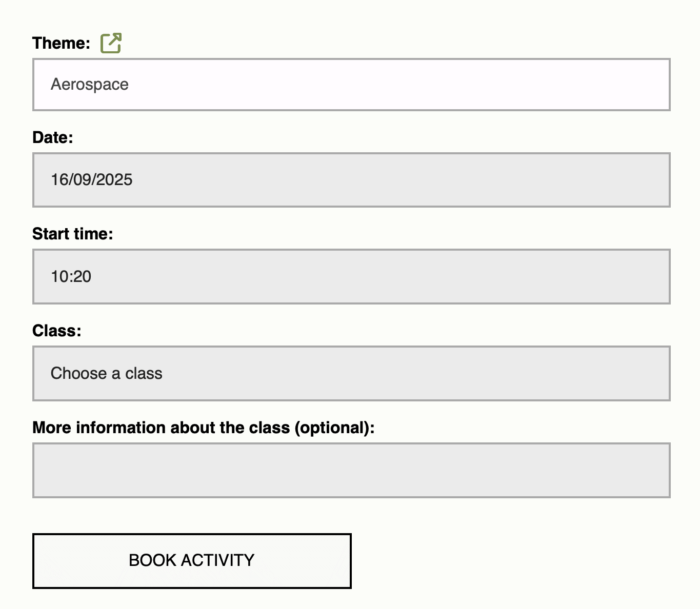Click the "Date:" label text
The width and height of the screenshot is (700, 609).
[x=53, y=137]
